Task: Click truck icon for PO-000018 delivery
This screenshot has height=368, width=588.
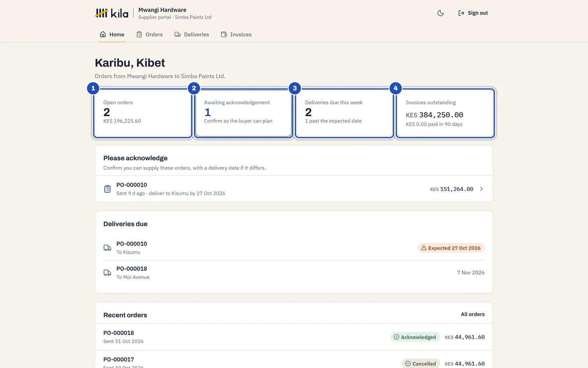Action: (107, 273)
